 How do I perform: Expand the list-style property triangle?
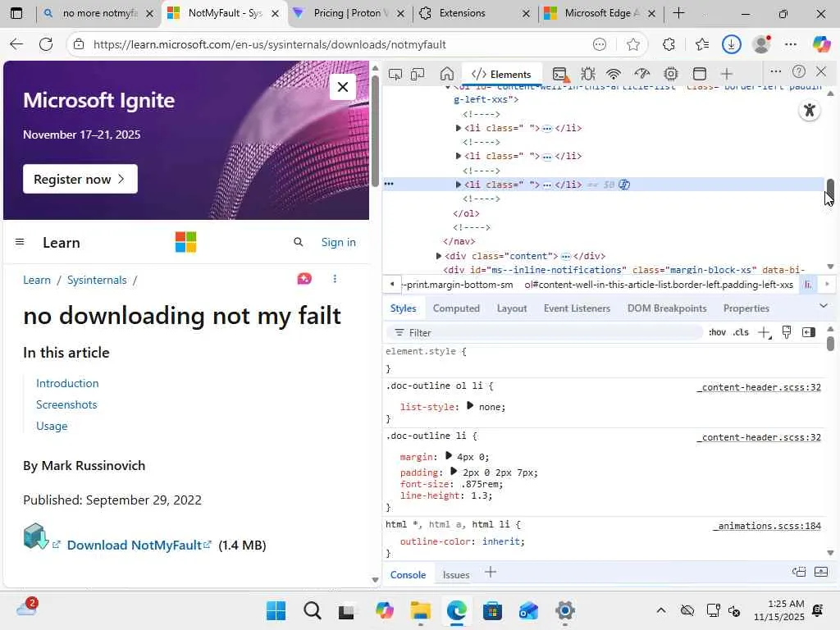pyautogui.click(x=470, y=405)
